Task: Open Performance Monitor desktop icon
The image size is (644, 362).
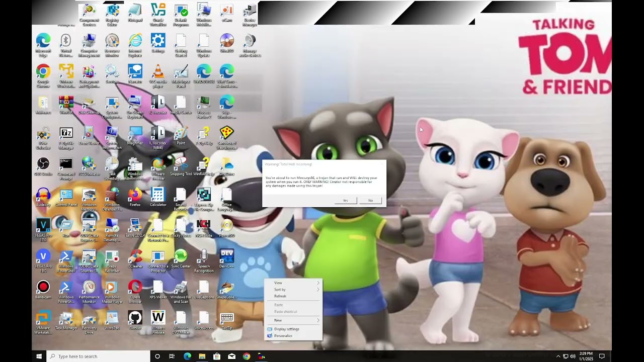Action: [x=89, y=291]
